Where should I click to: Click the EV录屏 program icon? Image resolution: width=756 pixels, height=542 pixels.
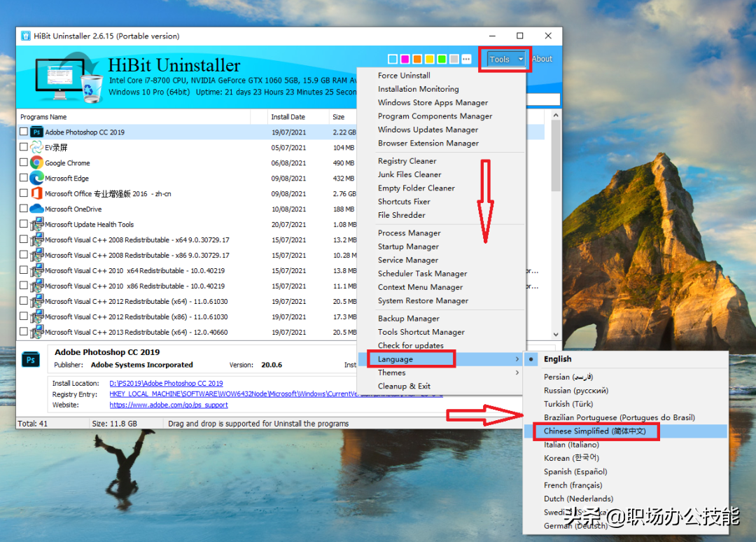pyautogui.click(x=36, y=148)
